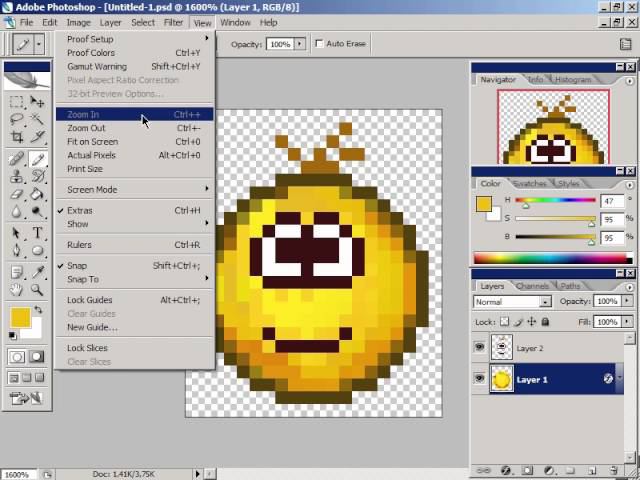Choose Rulers in View menu
The width and height of the screenshot is (640, 480).
click(x=135, y=245)
